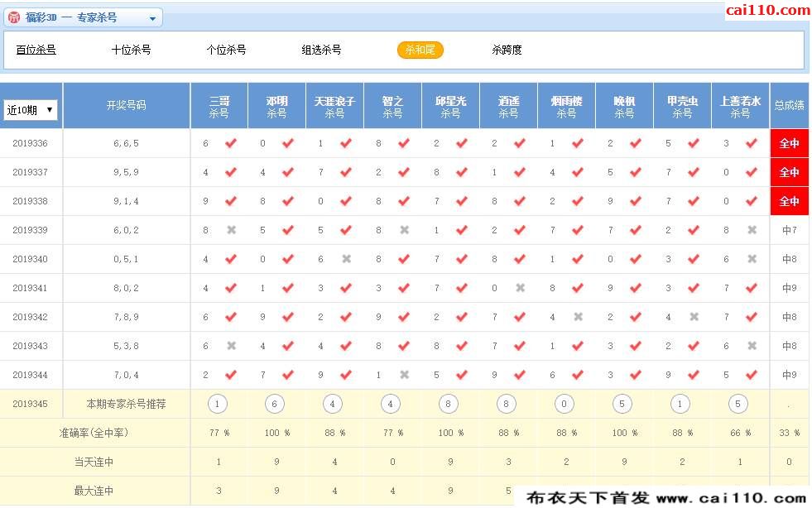Click draw result 7,8,9

(x=127, y=318)
